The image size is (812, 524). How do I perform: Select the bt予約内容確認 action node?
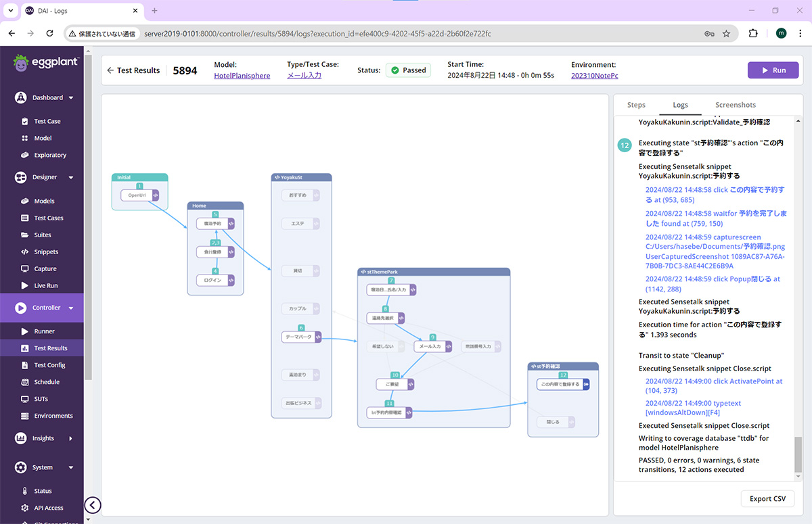[390, 412]
